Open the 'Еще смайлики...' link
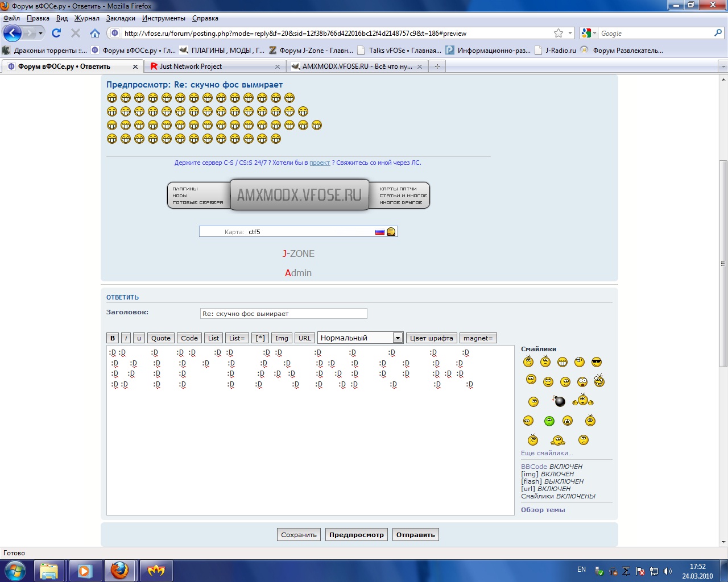This screenshot has height=582, width=728. tap(547, 453)
